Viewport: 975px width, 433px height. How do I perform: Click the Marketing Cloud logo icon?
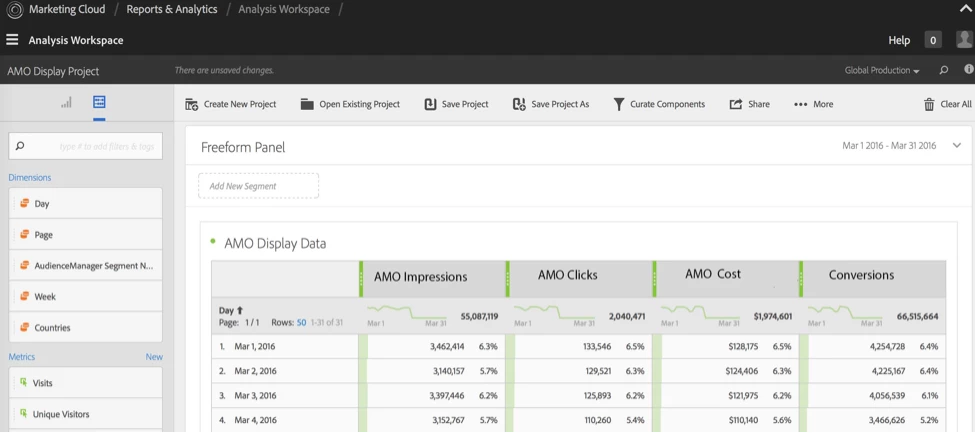click(x=14, y=10)
